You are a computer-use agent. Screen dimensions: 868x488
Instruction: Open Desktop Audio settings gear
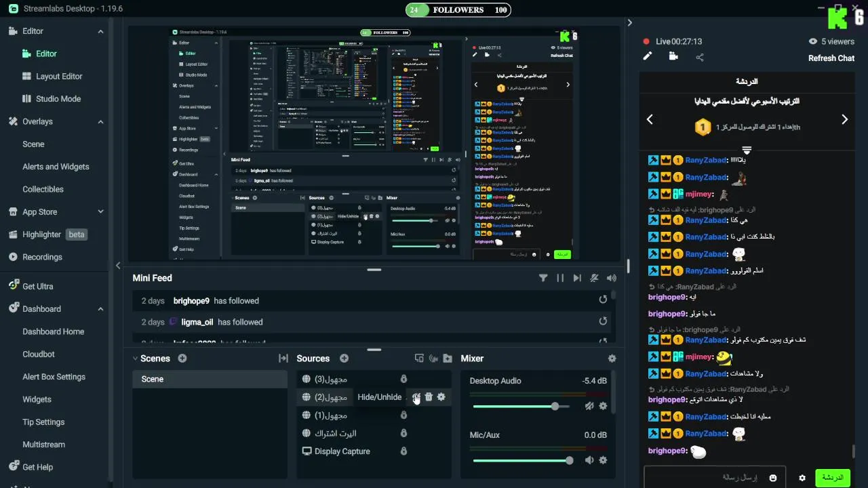(603, 406)
